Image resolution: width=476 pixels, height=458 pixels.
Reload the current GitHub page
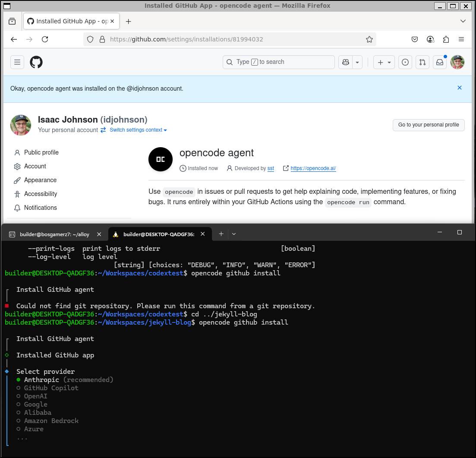coord(45,39)
